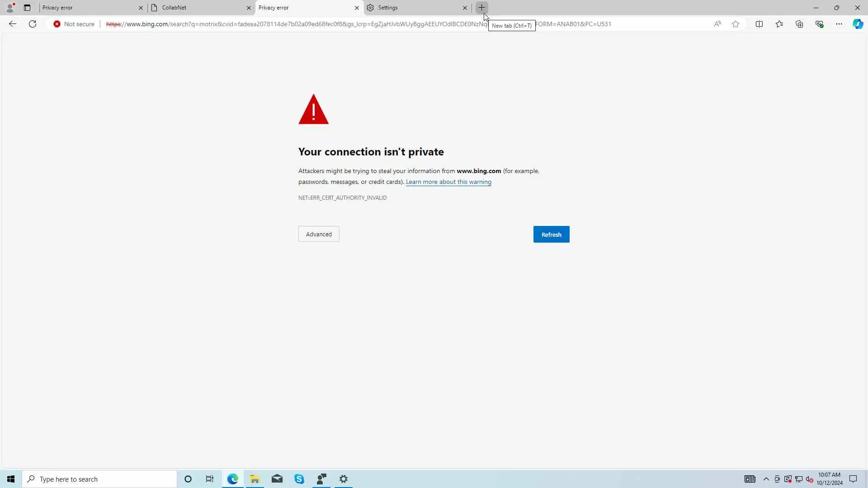
Task: Open the Copilot sidebar icon
Action: point(858,24)
